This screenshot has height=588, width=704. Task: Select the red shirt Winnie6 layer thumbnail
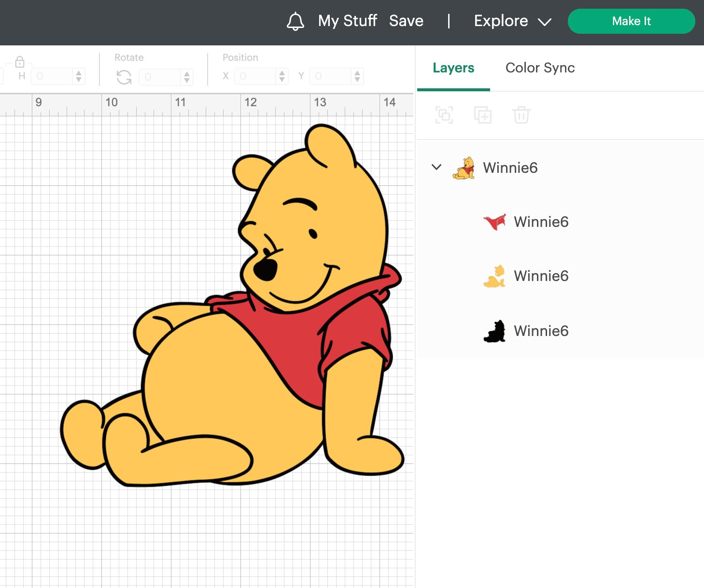tap(494, 222)
